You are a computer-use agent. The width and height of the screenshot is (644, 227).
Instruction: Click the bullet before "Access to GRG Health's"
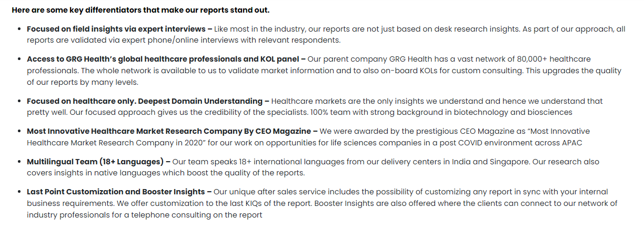[x=19, y=60]
